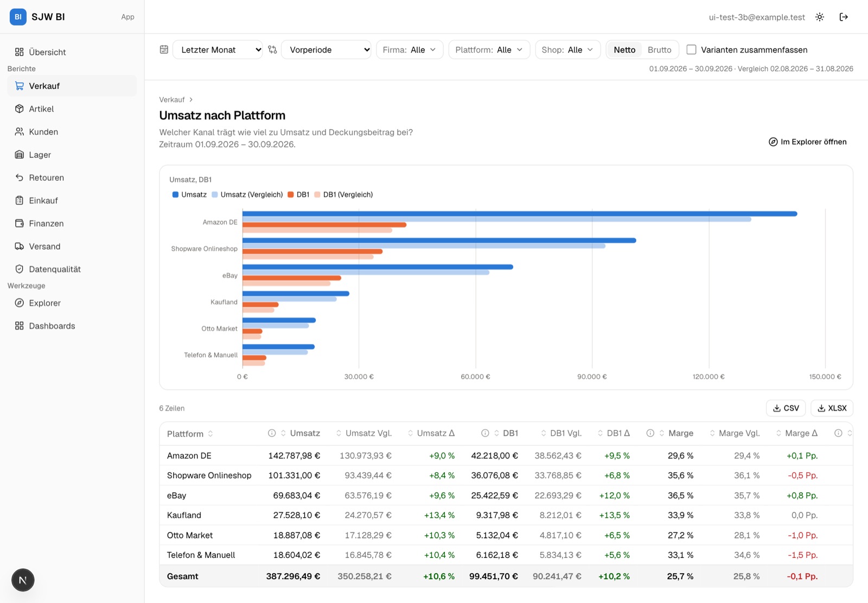The width and height of the screenshot is (868, 603).
Task: Open the Vorperiode comparison dropdown
Action: click(x=326, y=49)
